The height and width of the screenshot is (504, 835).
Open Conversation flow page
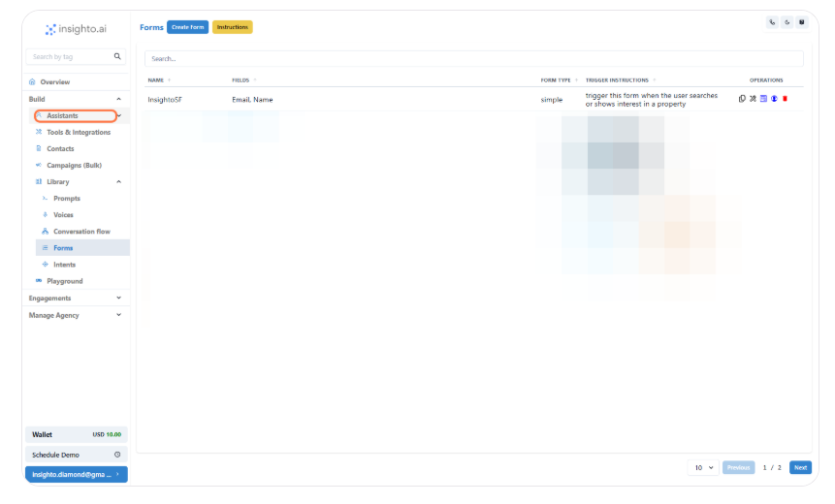81,231
